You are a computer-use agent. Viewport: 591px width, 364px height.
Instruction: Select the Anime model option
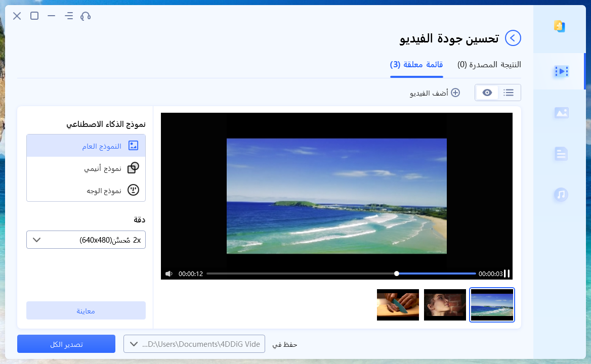point(86,168)
